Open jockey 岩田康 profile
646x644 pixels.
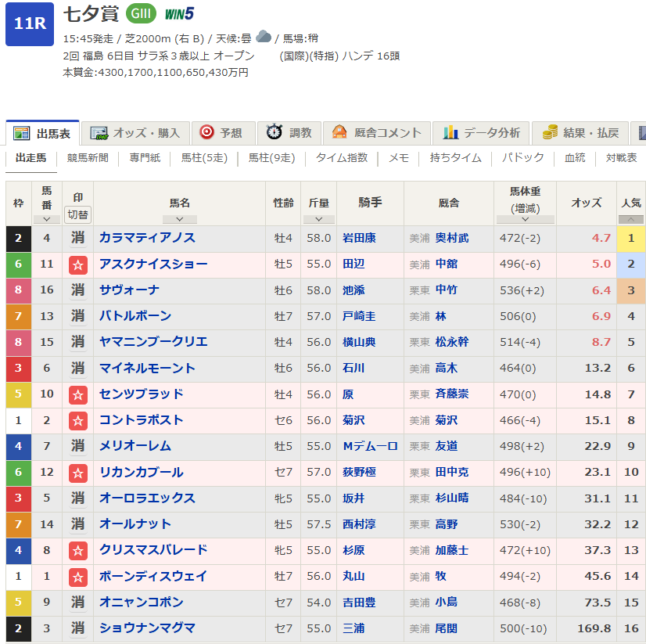[x=359, y=238]
